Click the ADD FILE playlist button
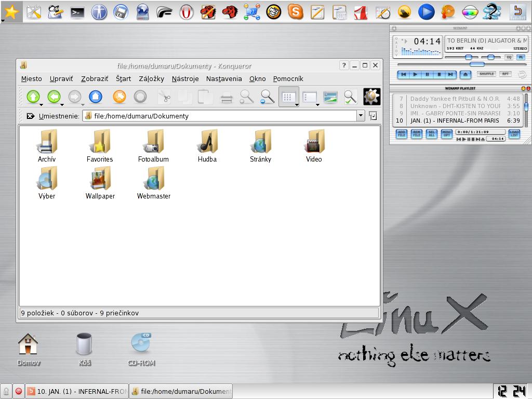The width and height of the screenshot is (532, 399). point(401,134)
